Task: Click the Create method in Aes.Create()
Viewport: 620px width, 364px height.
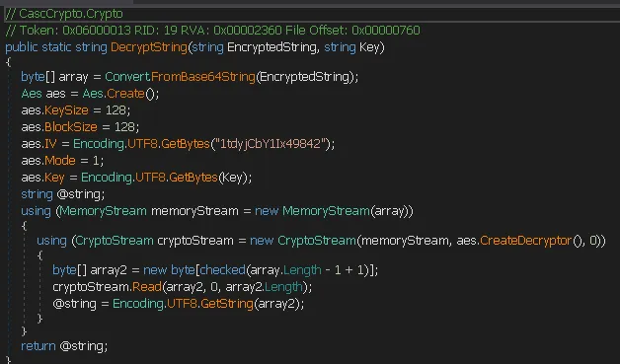Action: click(x=125, y=94)
